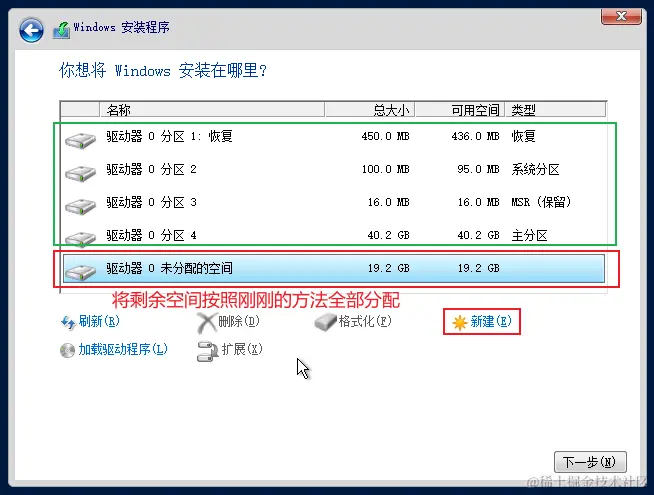654x495 pixels.
Task: Click the 40.2 GB total size cell
Action: (x=388, y=235)
